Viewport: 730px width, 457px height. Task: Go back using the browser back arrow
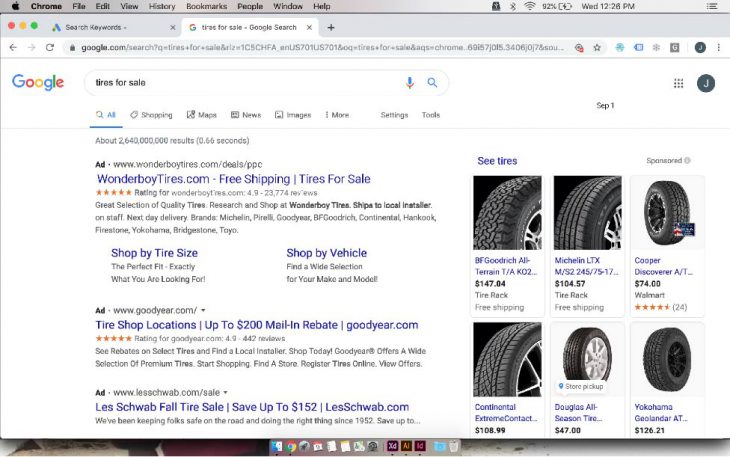tap(13, 47)
